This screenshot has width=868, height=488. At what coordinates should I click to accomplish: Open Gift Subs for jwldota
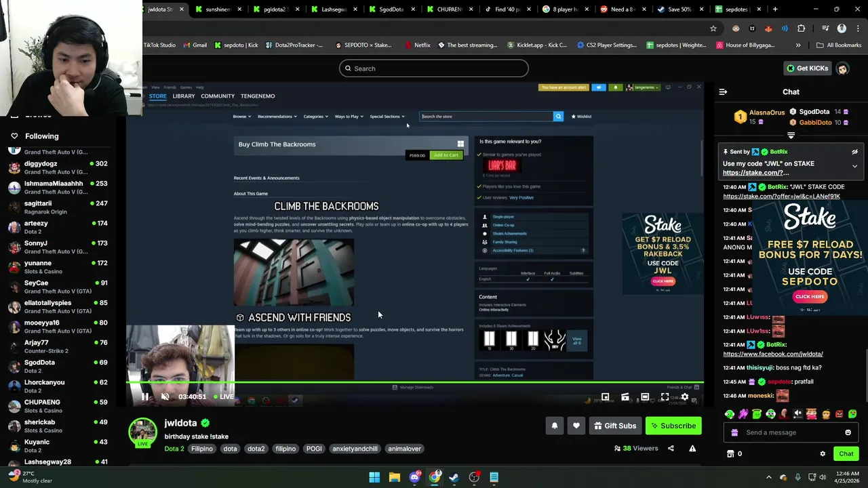pyautogui.click(x=615, y=426)
